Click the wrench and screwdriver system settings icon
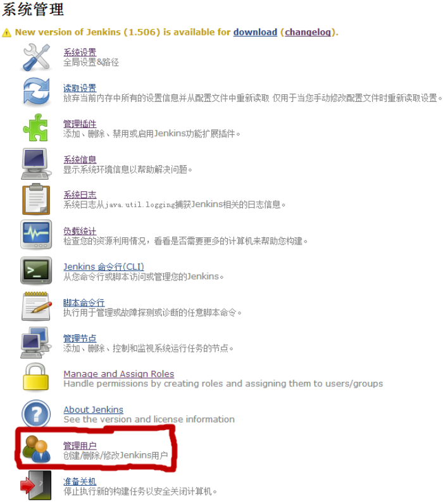Screen dimensions: 443x504 coord(36,57)
